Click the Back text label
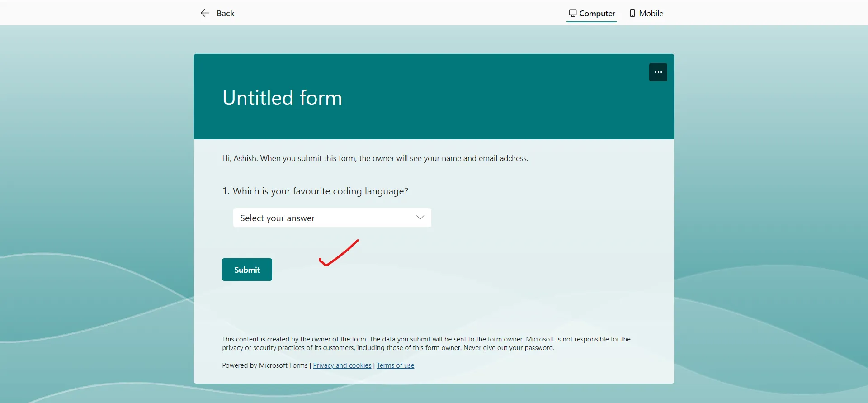Screen dimensions: 868x403 [x=226, y=13]
